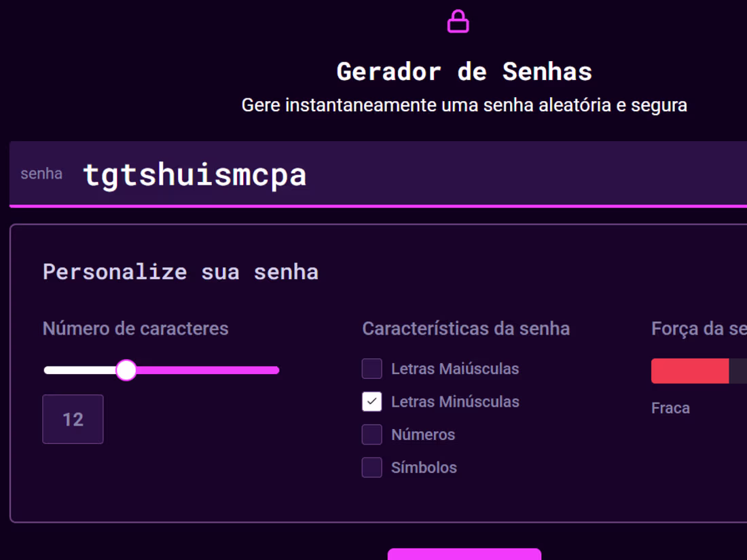The height and width of the screenshot is (560, 747).
Task: Click the red portion of the strength bar
Action: tap(689, 371)
